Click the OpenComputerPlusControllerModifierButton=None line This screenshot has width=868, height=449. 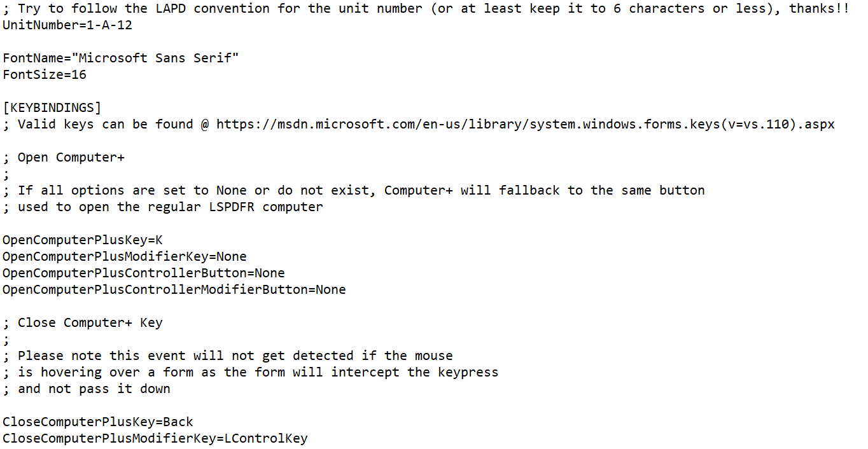pos(174,289)
